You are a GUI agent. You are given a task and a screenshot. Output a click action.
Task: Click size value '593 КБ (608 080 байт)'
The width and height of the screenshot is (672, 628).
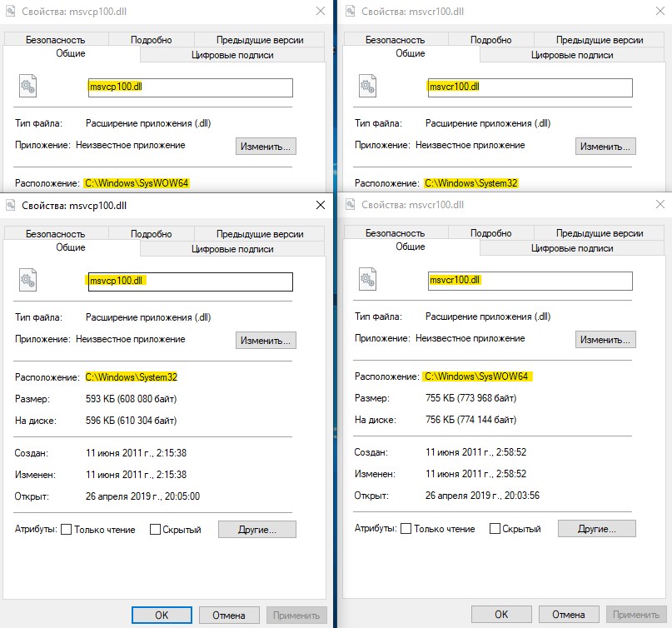pyautogui.click(x=131, y=399)
